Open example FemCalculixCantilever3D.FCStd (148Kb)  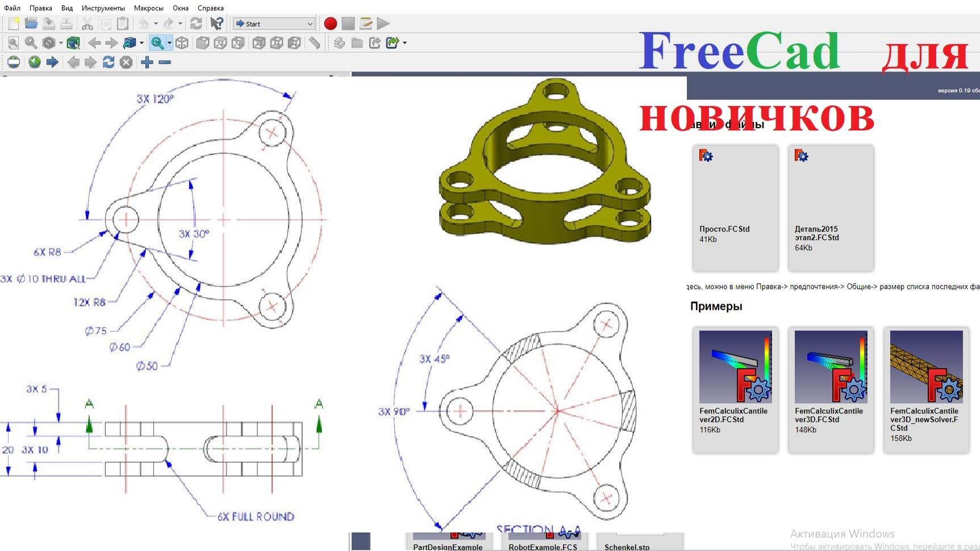[831, 390]
